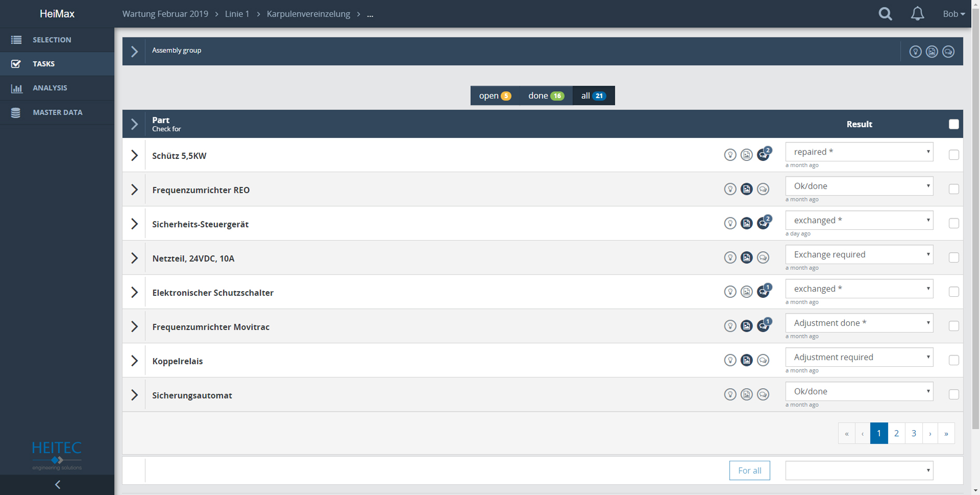Enable the select-all checkbox in the header row
980x495 pixels.
[x=954, y=124]
